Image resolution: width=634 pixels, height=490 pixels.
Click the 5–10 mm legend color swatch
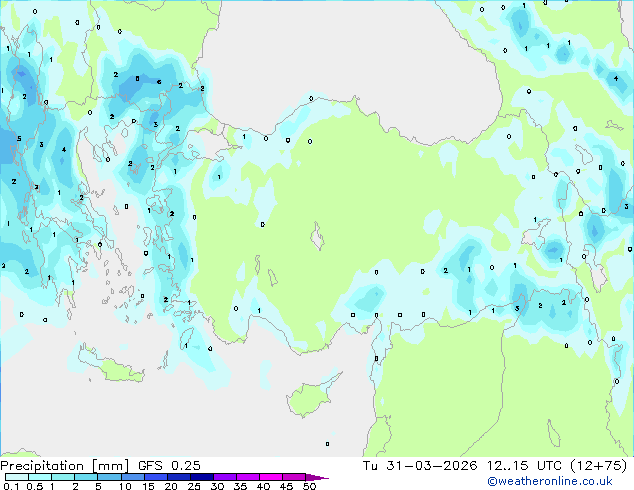[109, 477]
